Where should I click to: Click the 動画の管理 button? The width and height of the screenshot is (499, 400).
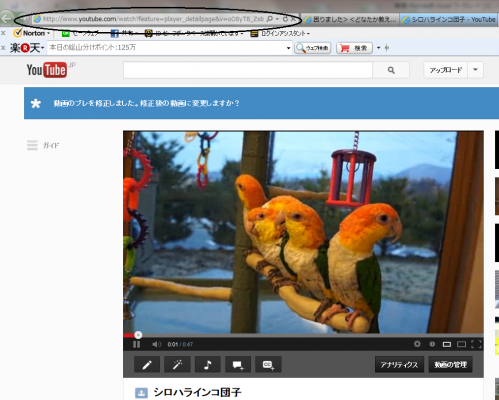point(450,365)
